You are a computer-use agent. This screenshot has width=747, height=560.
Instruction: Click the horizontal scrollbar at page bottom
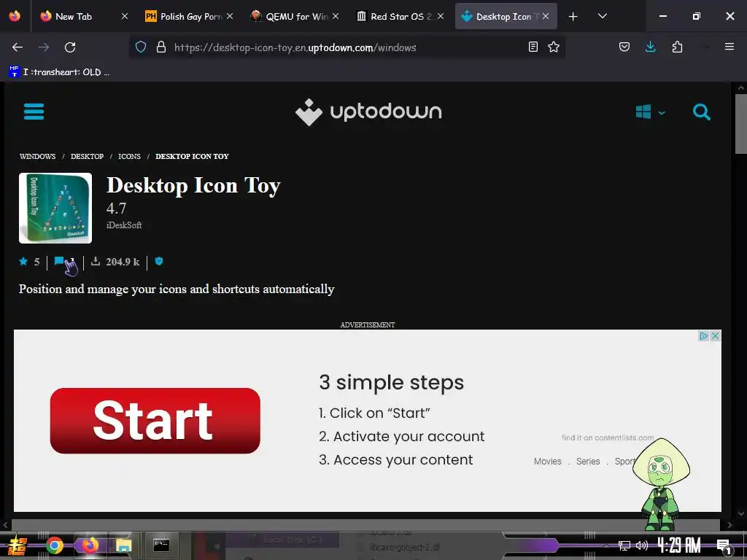click(x=366, y=525)
